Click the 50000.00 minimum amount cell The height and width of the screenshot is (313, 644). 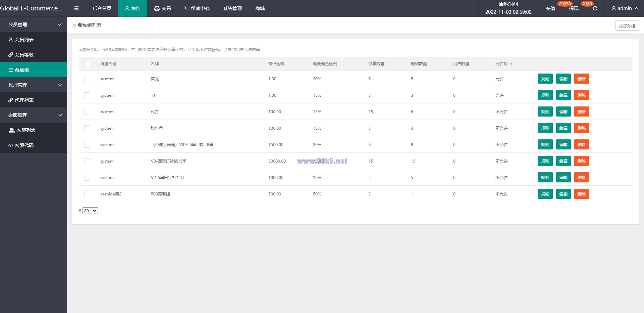point(277,161)
